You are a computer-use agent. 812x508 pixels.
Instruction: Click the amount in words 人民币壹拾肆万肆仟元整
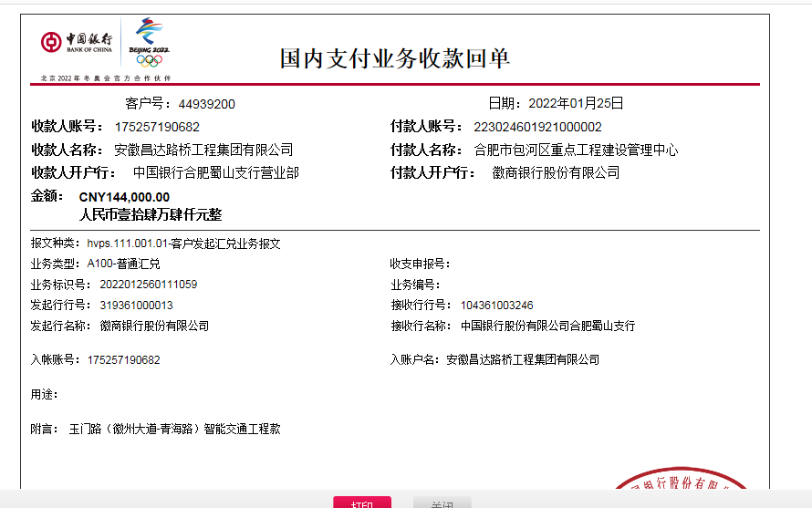click(151, 215)
